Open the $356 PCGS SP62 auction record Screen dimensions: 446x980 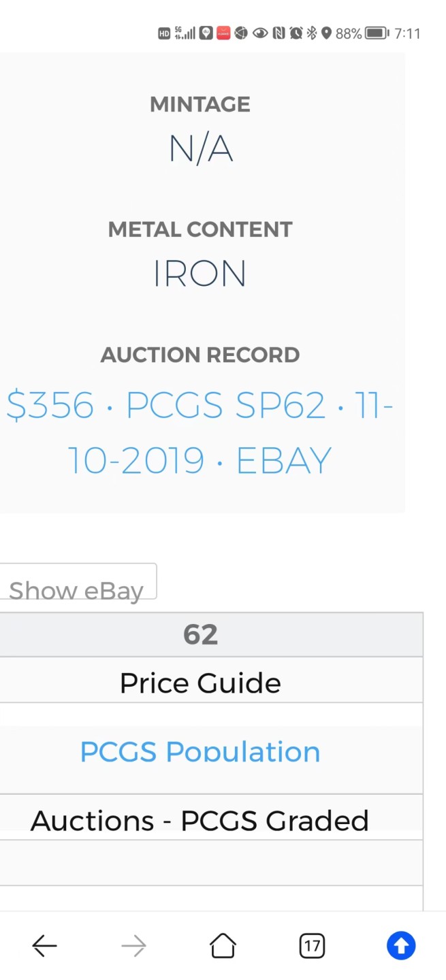tap(200, 433)
